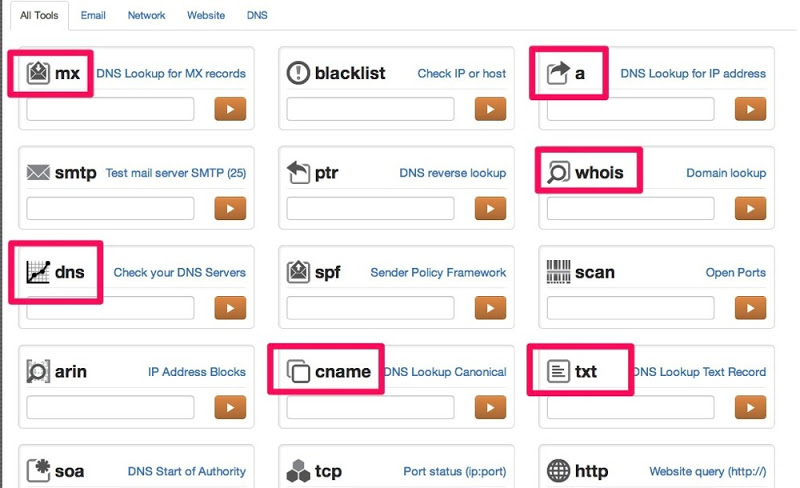This screenshot has height=488, width=800.
Task: Click the blacklist exclamation circle icon
Action: coord(298,73)
